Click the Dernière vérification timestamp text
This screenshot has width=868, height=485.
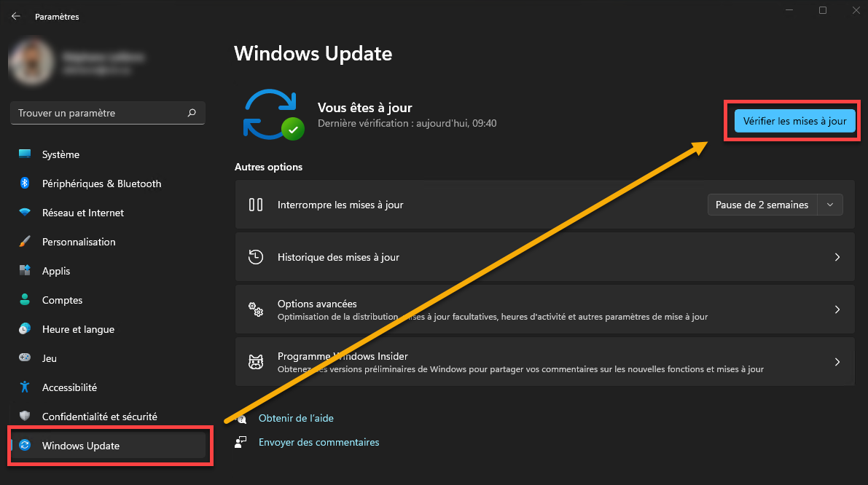[x=407, y=123]
